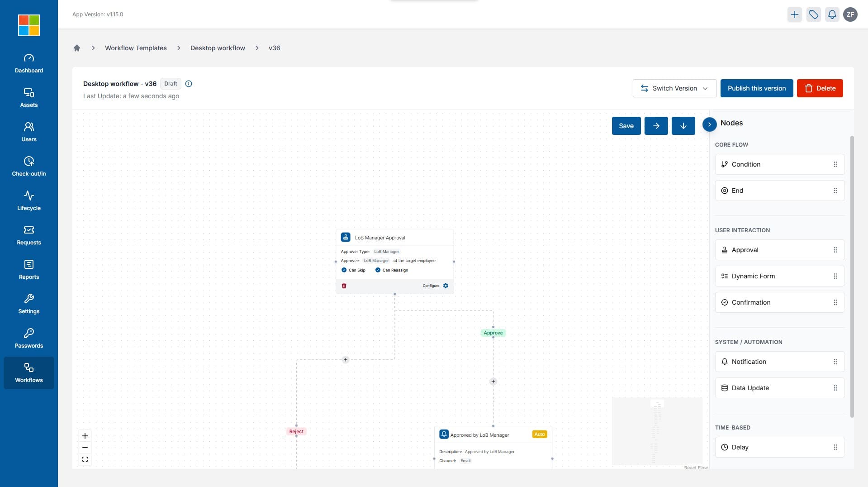Click the red Delete button

(820, 88)
